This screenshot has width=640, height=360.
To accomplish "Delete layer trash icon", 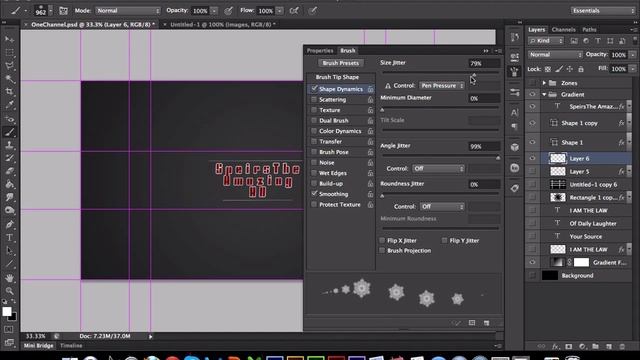I will click(622, 347).
